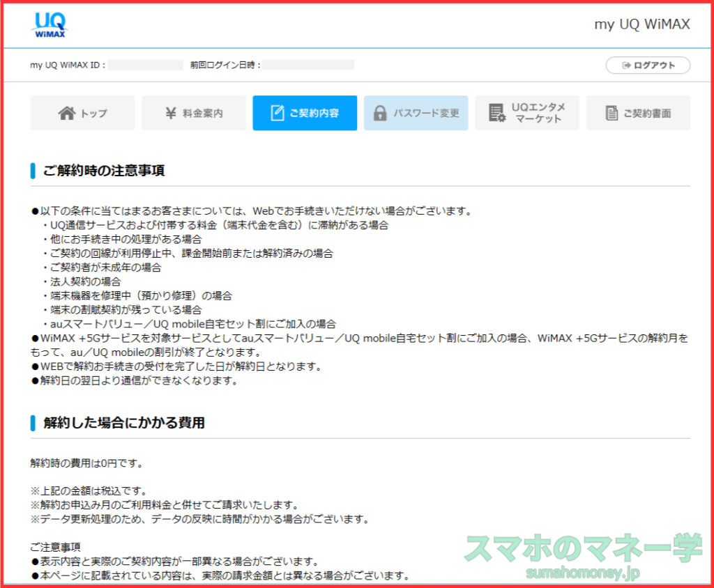Click the ご注意事項 label
The width and height of the screenshot is (714, 588).
(56, 547)
